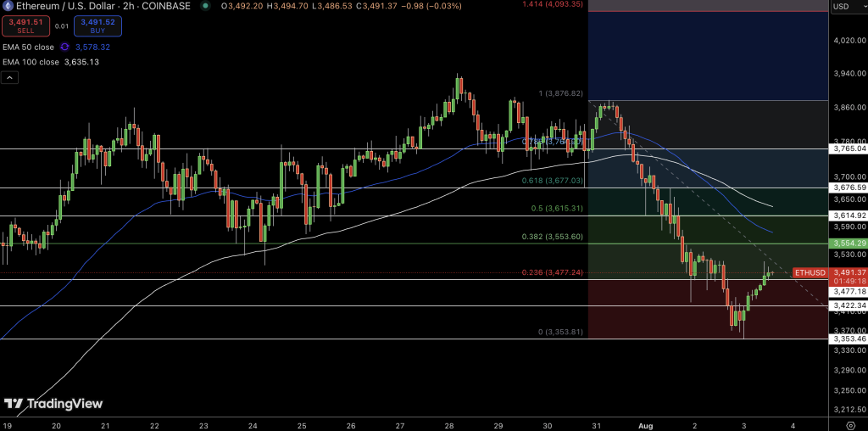868x431 pixels.
Task: Click the 3,765.04 price axis label
Action: click(849, 148)
